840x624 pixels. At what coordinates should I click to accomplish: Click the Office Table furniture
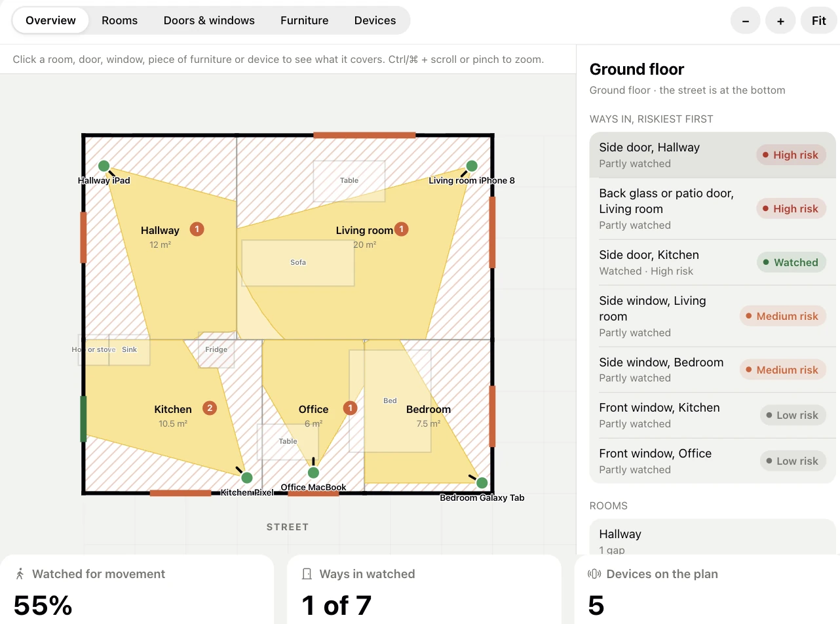tap(288, 442)
